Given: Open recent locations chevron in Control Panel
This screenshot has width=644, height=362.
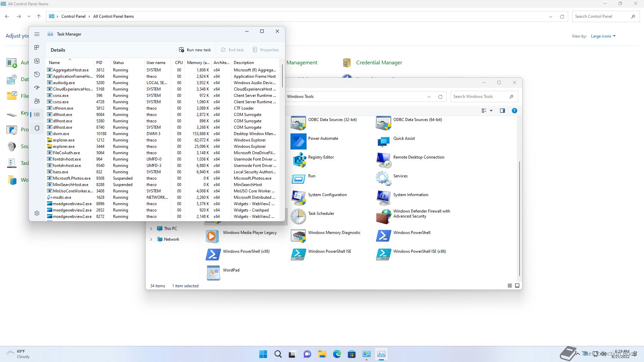Looking at the screenshot, I should (29, 16).
